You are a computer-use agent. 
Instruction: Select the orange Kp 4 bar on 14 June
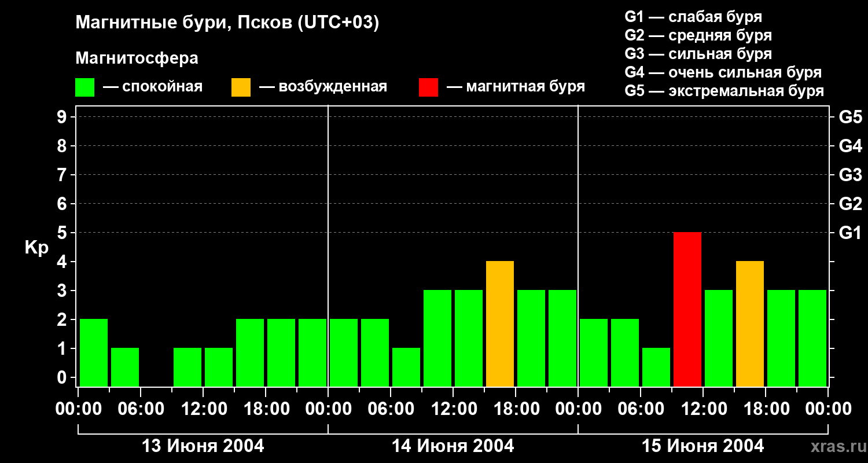500,324
